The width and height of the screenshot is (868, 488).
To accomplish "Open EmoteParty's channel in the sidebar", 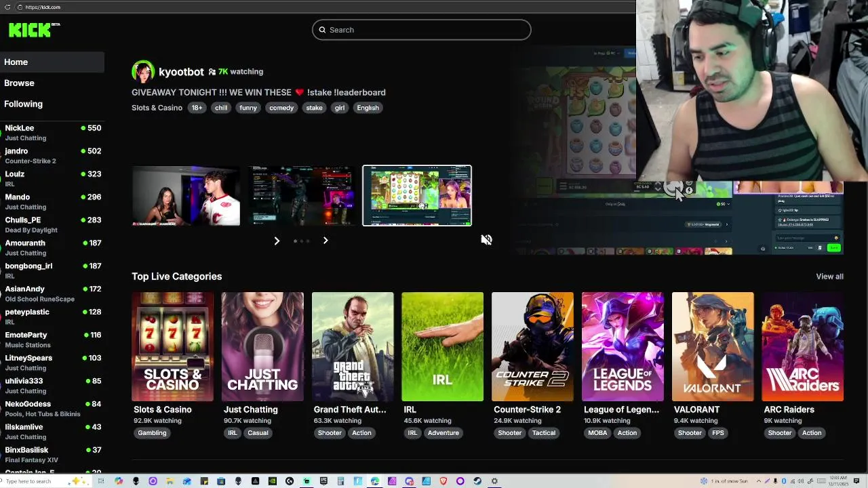I will click(x=52, y=340).
